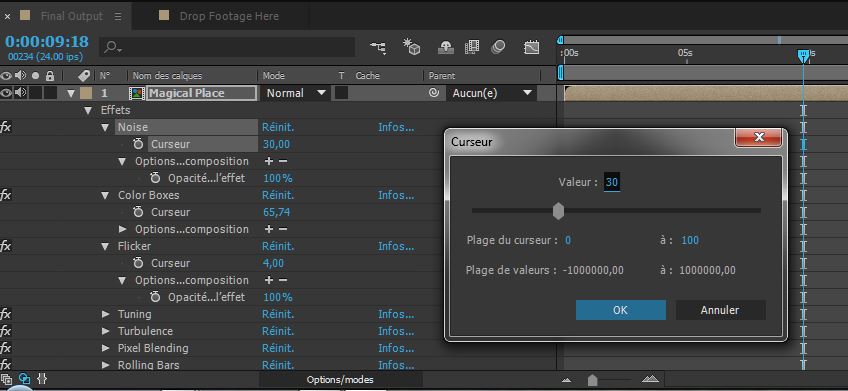Open the Graph Editor icon

[x=532, y=48]
